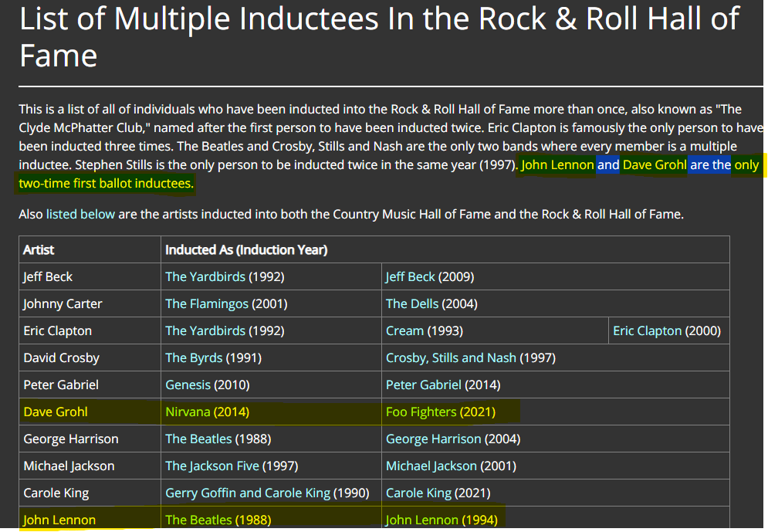Click the 'Michael Jackson' artist cell
Screen dimensions: 768x532
click(x=90, y=466)
